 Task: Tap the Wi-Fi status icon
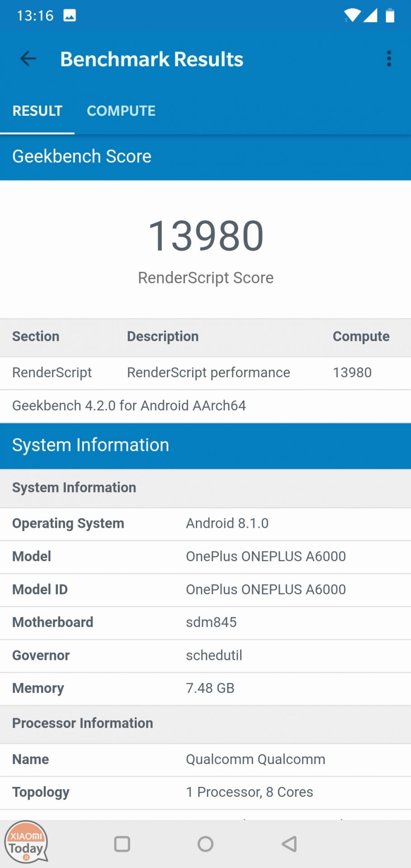352,15
